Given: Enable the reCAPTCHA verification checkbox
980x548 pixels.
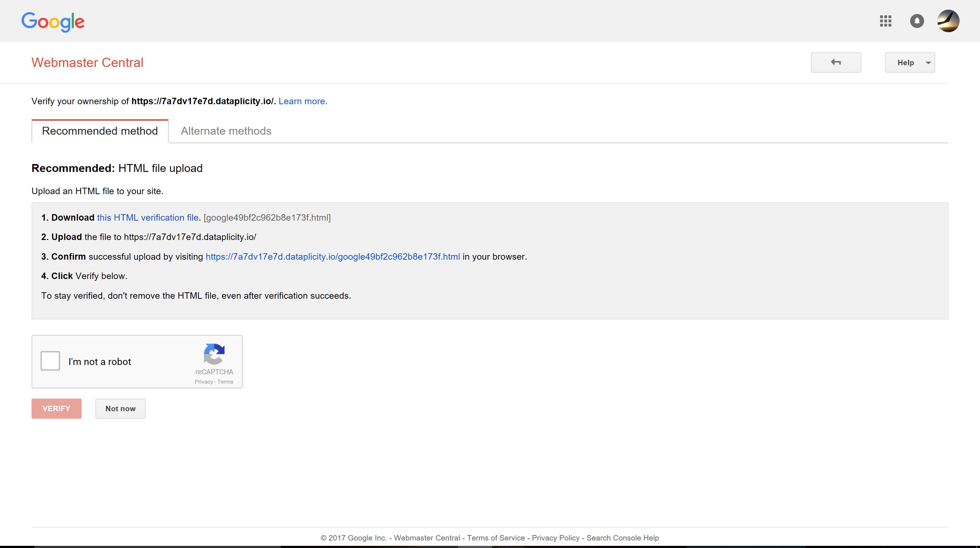Looking at the screenshot, I should click(52, 361).
